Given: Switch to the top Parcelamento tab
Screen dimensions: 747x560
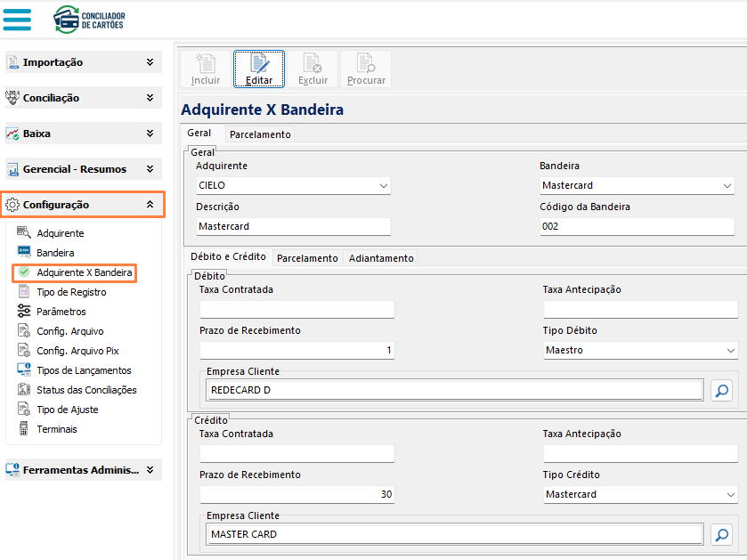Looking at the screenshot, I should pyautogui.click(x=260, y=134).
